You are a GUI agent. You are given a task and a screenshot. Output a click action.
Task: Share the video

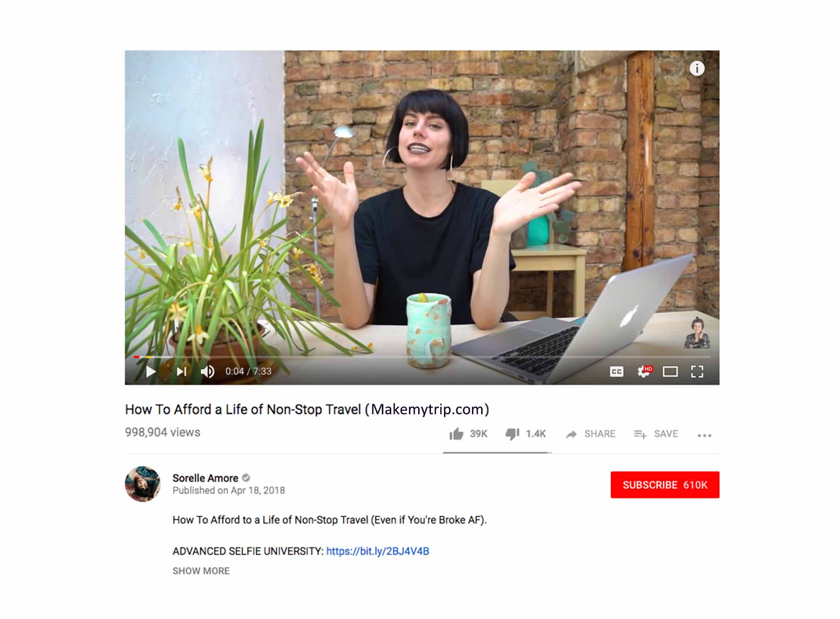[x=590, y=434]
